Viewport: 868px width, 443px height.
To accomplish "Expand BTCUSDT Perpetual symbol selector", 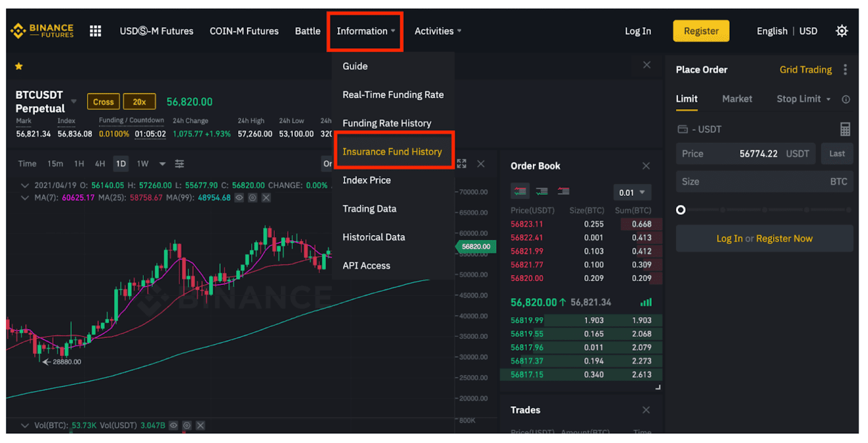I will click(74, 102).
